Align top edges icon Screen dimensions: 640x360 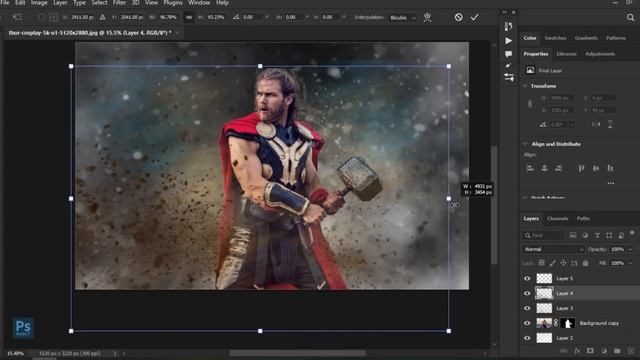[x=581, y=168]
